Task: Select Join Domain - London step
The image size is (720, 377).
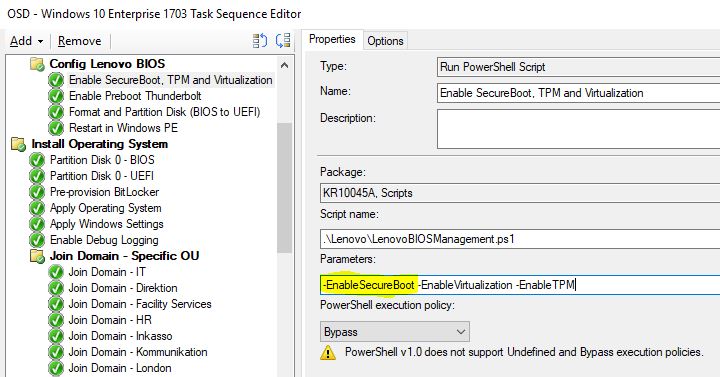Action: click(120, 368)
